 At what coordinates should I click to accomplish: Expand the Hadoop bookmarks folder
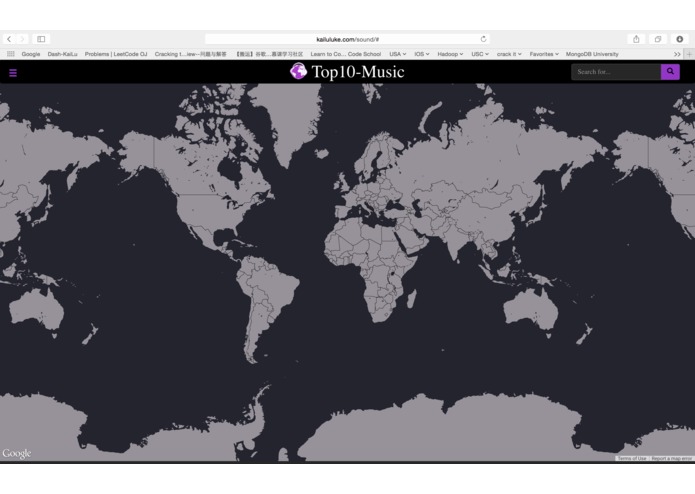(450, 54)
